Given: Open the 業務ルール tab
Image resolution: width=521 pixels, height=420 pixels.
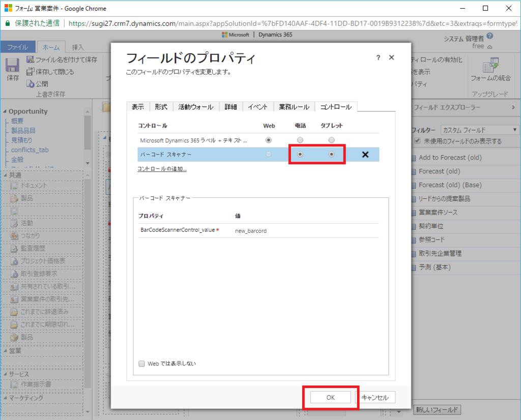Looking at the screenshot, I should [x=294, y=107].
